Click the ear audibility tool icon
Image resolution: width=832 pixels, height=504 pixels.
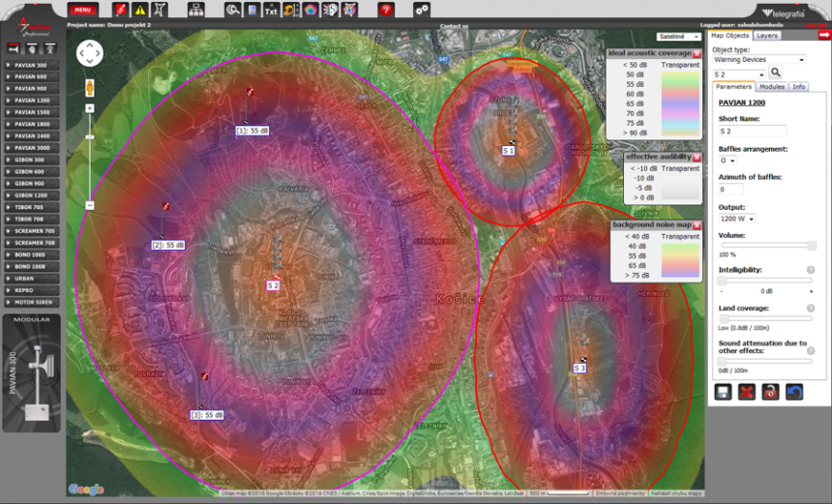click(x=330, y=10)
